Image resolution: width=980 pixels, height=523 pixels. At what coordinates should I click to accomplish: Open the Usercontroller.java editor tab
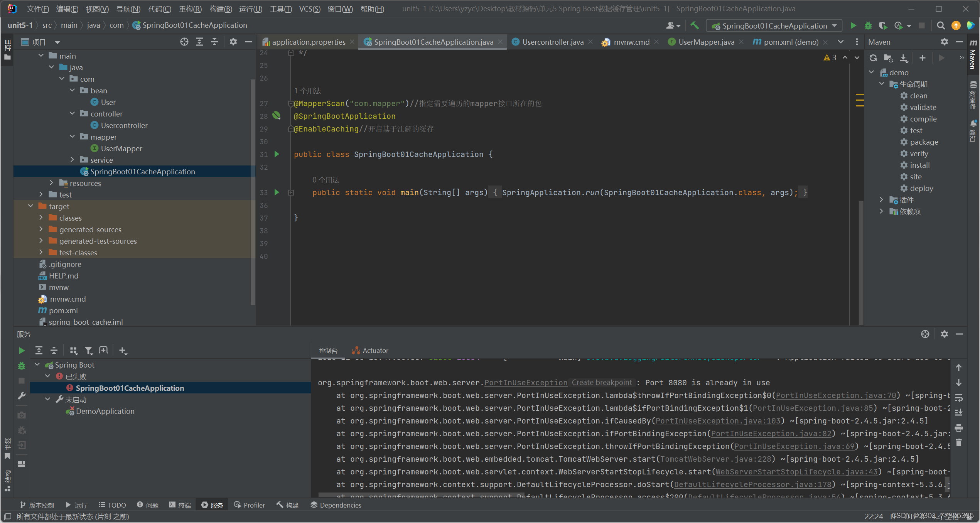click(552, 42)
